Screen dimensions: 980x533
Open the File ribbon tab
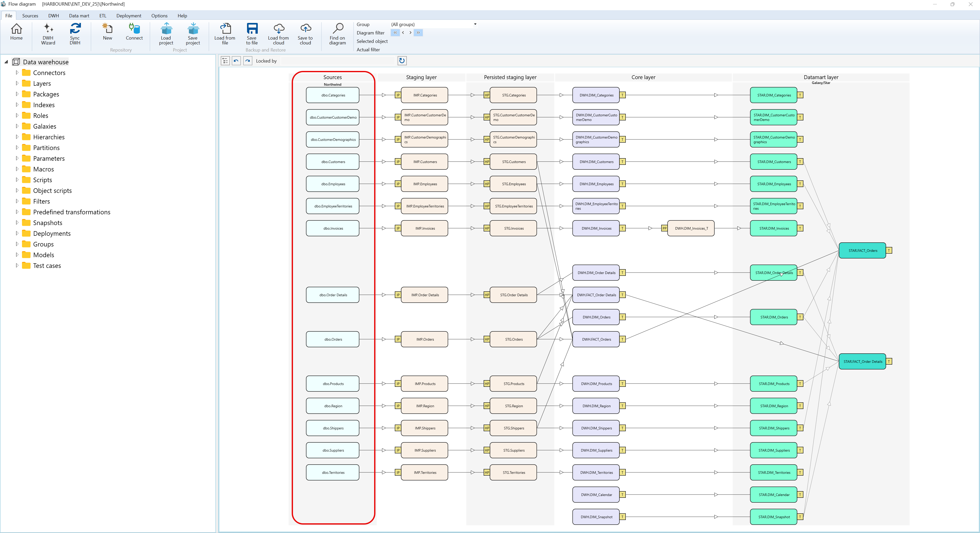coord(9,16)
